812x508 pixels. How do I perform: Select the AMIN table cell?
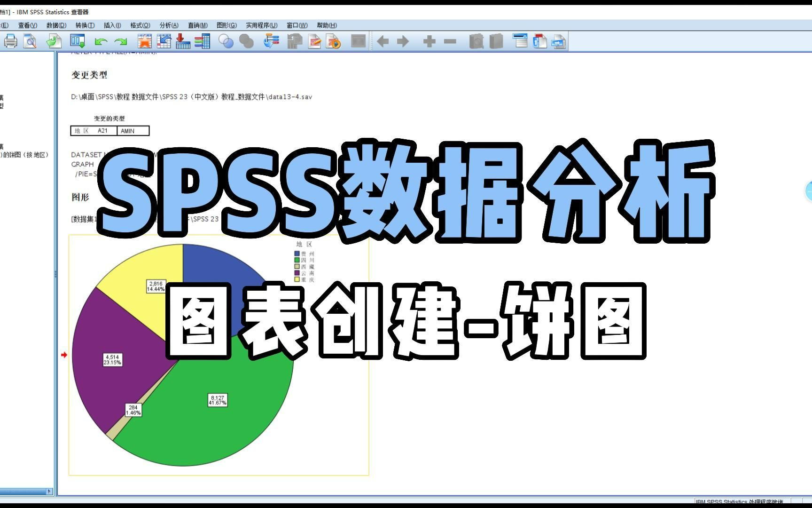pos(133,131)
